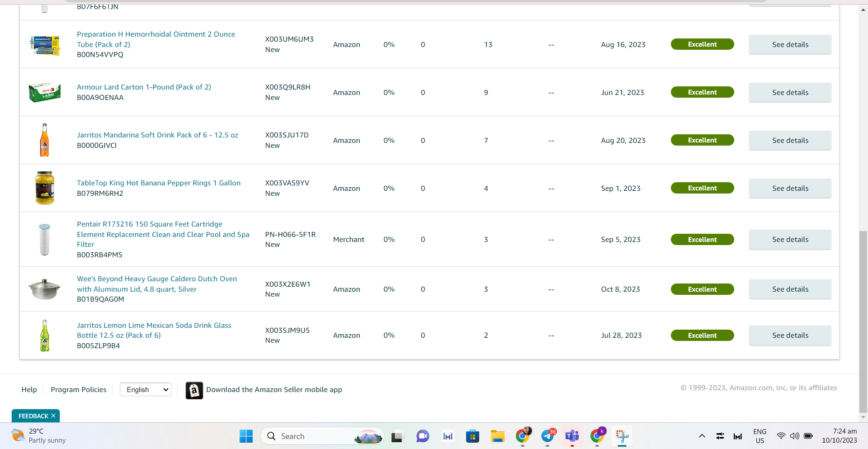This screenshot has height=449, width=868.
Task: Open Jarritos Mandarina Soft Drink product link
Action: pyautogui.click(x=157, y=135)
